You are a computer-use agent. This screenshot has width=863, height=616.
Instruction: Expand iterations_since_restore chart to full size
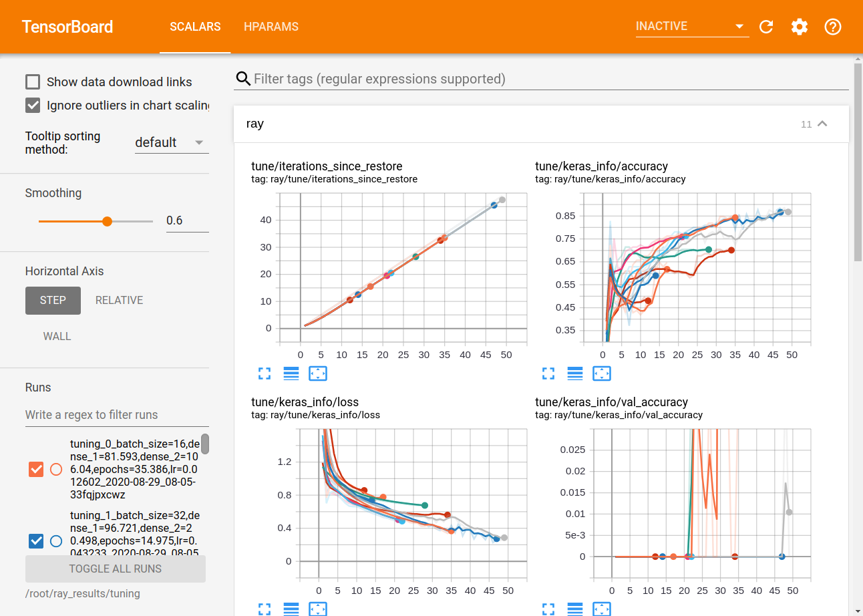point(265,373)
